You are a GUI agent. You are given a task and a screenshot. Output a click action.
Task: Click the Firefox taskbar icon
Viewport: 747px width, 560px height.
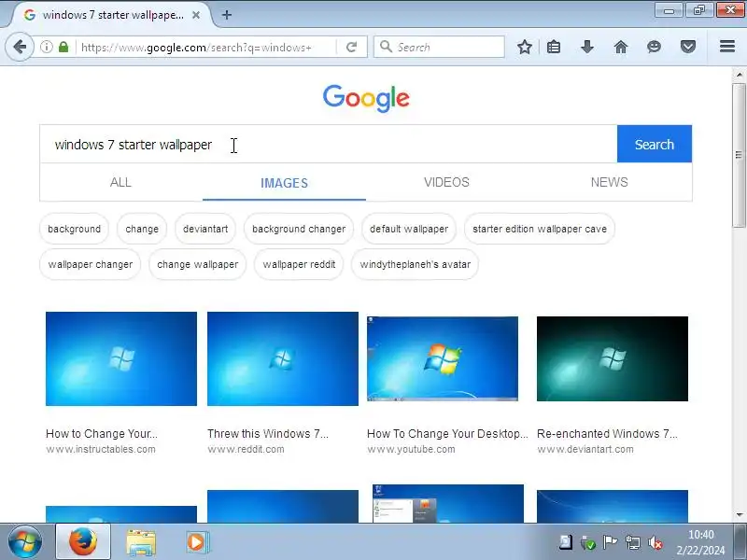click(83, 542)
